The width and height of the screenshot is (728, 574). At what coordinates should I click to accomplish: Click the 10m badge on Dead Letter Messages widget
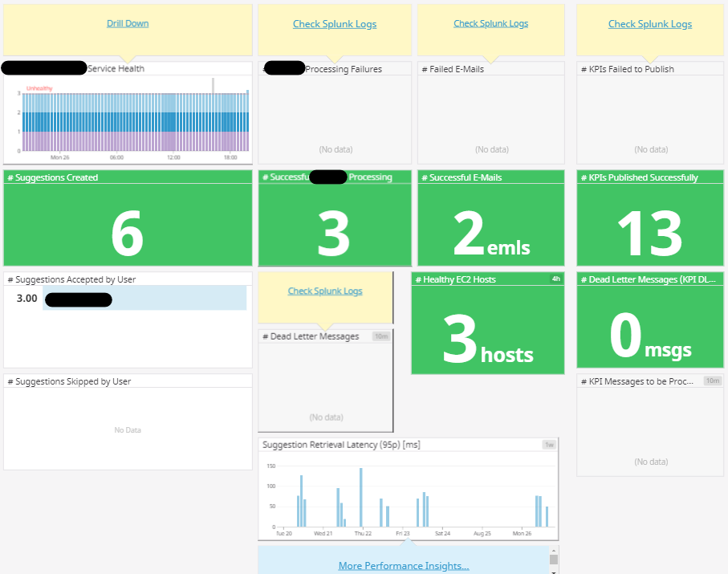click(x=382, y=336)
